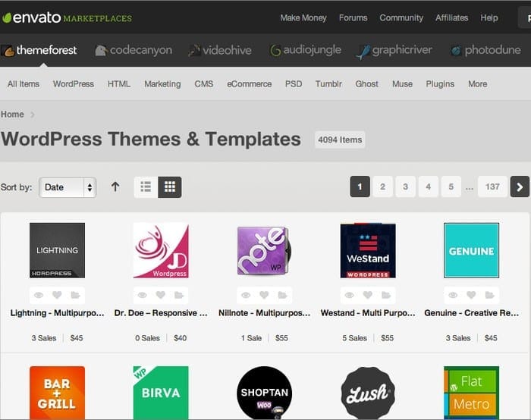
Task: Switch to grid view layout
Action: point(170,186)
